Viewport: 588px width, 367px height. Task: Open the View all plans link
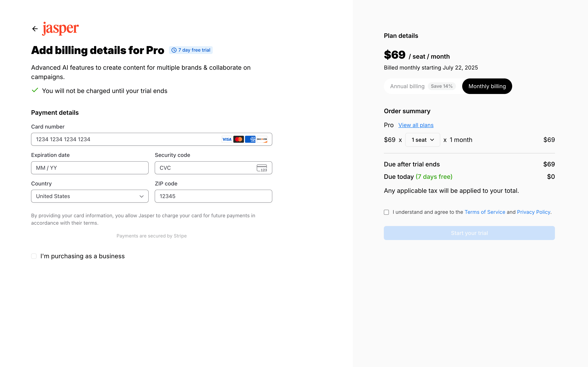coord(416,125)
